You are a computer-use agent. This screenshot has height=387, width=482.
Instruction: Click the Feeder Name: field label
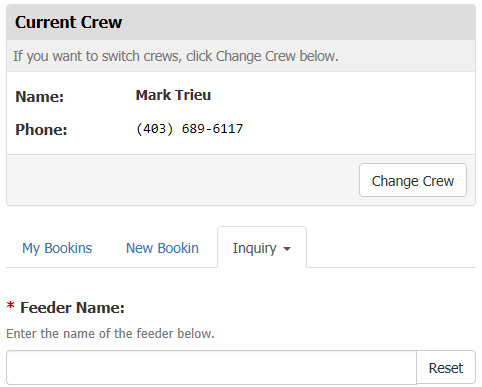point(72,307)
